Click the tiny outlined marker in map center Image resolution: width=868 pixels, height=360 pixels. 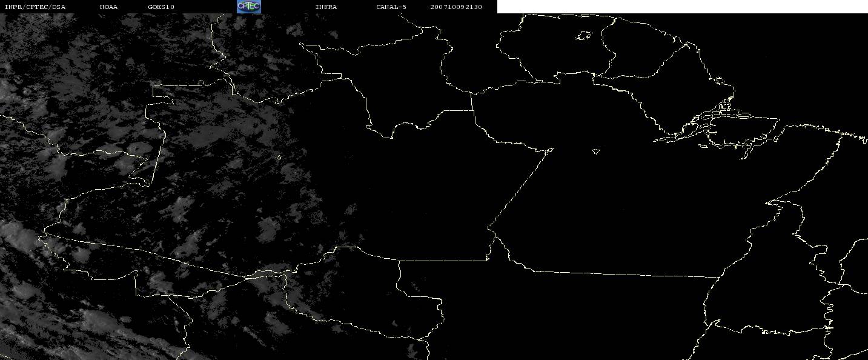[596, 151]
